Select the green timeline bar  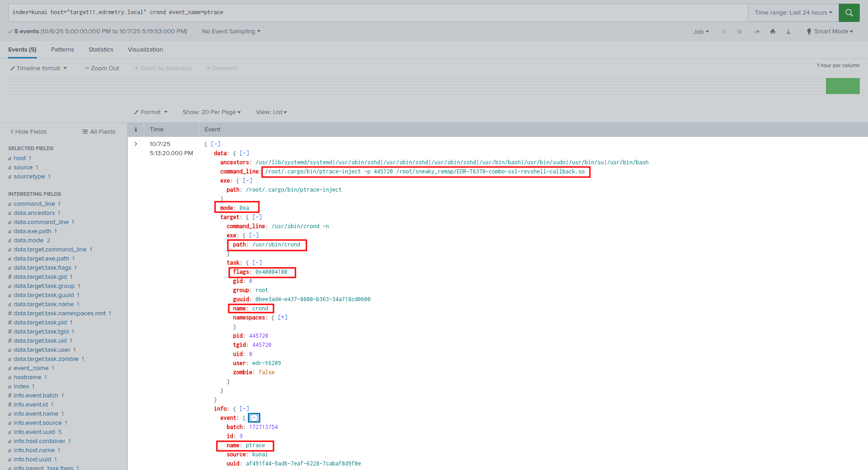click(x=842, y=86)
